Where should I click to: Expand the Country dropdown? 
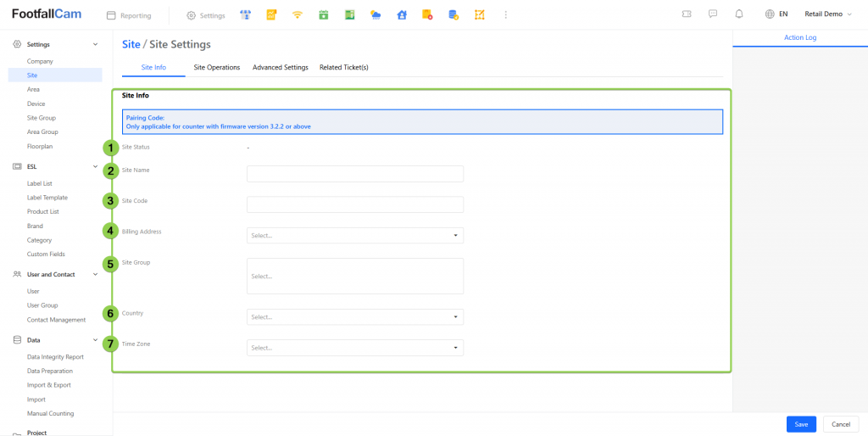[x=354, y=317]
